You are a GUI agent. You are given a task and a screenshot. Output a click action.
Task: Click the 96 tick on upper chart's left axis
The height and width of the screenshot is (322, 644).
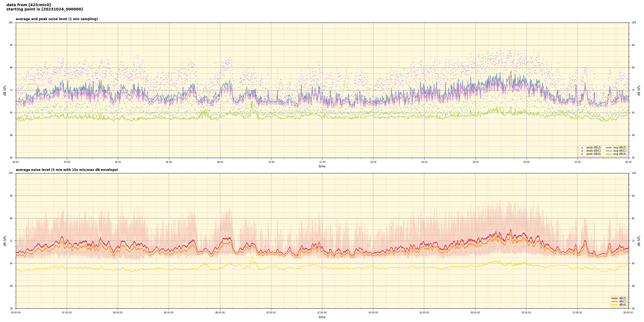11,45
